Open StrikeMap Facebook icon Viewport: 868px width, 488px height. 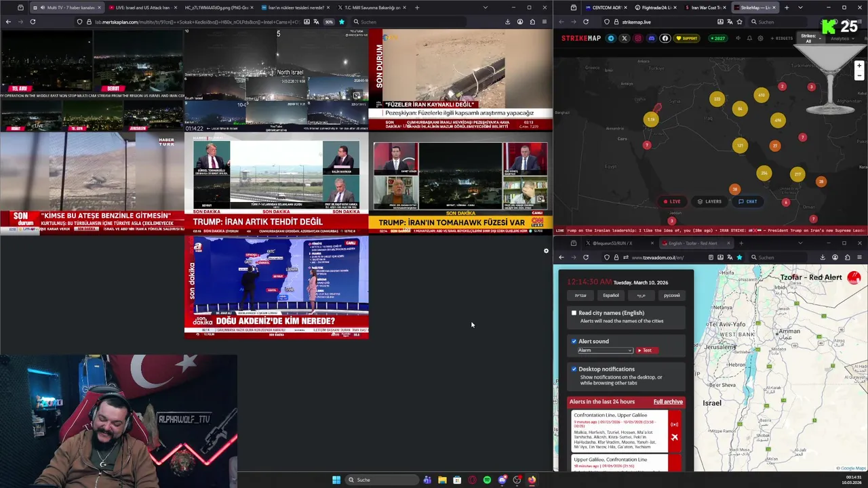pyautogui.click(x=665, y=39)
